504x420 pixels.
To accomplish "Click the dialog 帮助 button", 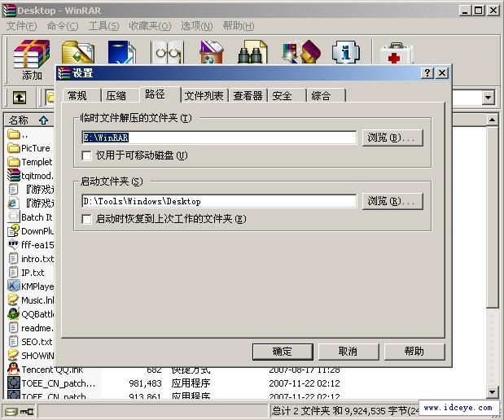I will (414, 352).
